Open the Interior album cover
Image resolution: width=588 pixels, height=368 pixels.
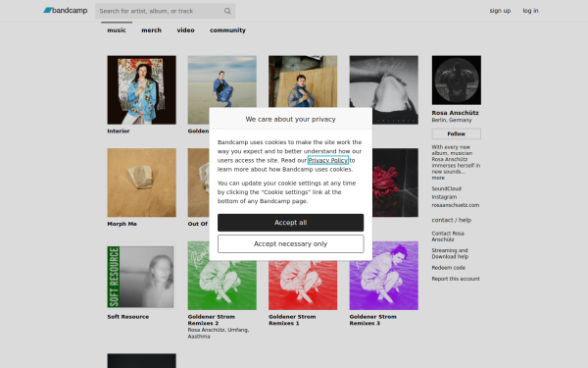[x=141, y=90]
